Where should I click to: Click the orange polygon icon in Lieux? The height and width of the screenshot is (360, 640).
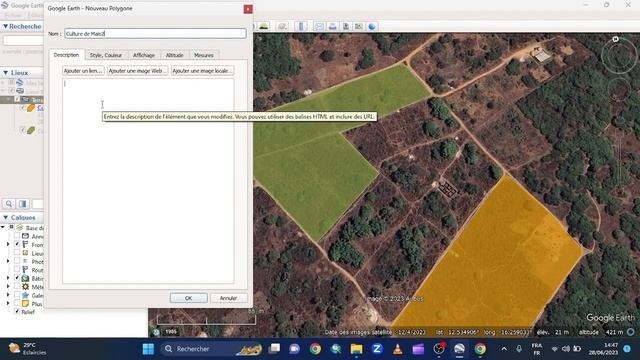click(31, 108)
